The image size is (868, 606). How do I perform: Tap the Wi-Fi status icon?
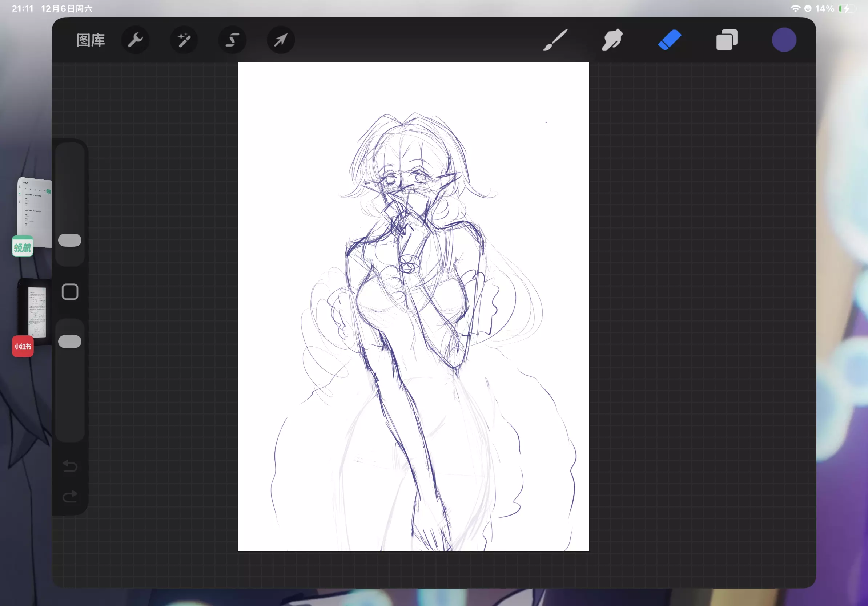pyautogui.click(x=795, y=9)
